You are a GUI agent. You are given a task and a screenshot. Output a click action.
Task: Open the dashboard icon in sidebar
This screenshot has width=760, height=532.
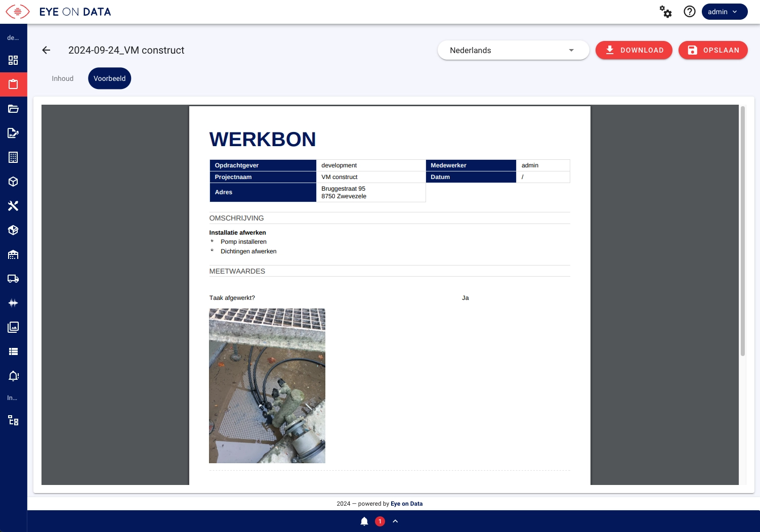[13, 60]
